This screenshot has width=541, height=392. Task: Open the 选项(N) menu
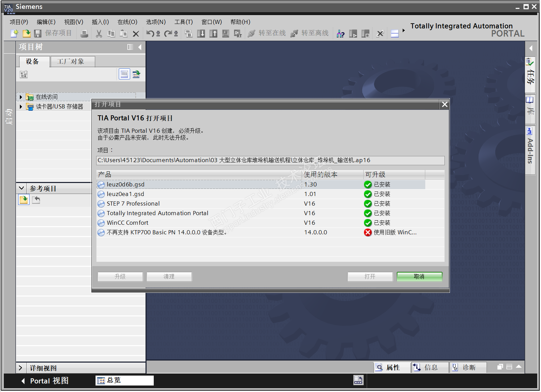(156, 22)
